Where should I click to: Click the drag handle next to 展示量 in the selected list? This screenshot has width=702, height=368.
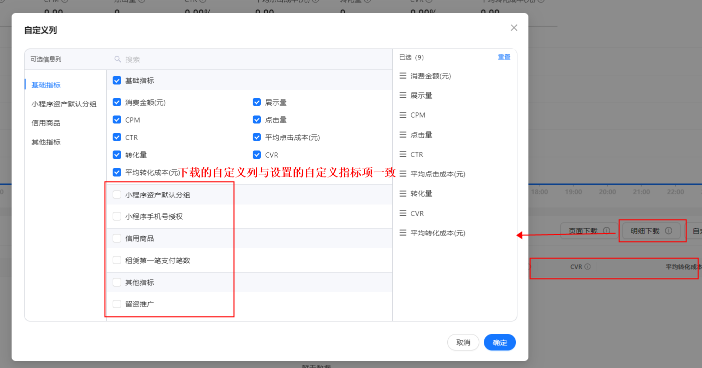(403, 95)
